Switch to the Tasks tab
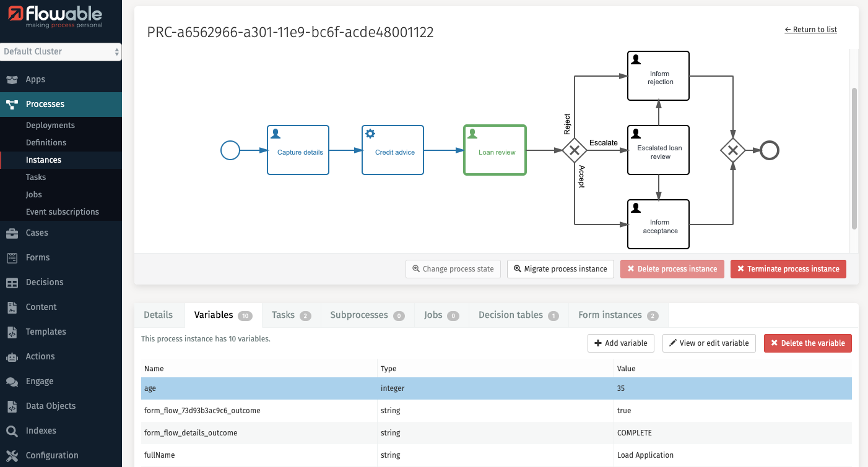Viewport: 868px width, 467px height. click(x=290, y=315)
